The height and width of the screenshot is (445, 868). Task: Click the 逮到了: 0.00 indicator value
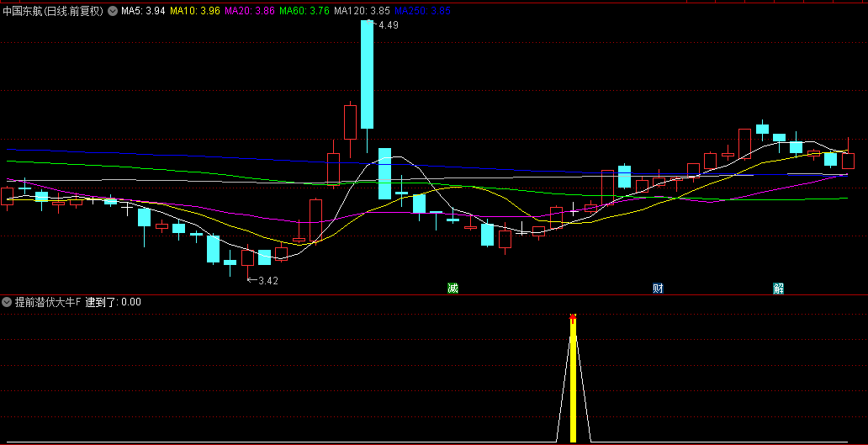click(x=114, y=302)
